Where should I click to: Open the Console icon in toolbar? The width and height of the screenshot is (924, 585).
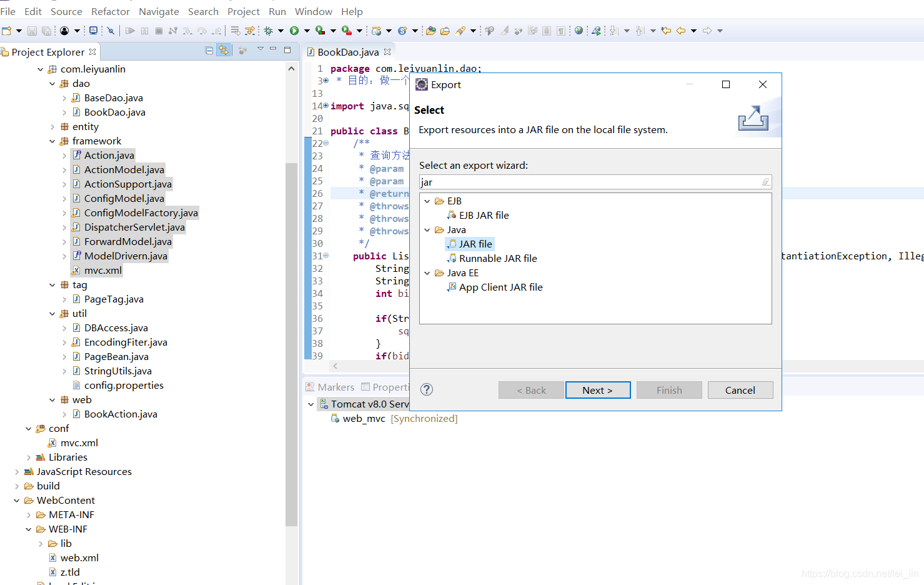click(94, 31)
